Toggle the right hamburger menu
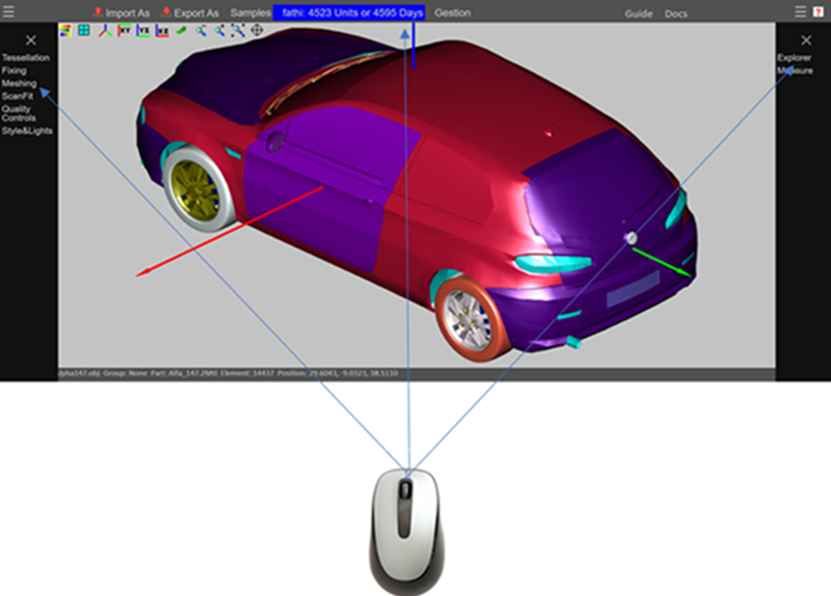This screenshot has height=596, width=831. [800, 12]
